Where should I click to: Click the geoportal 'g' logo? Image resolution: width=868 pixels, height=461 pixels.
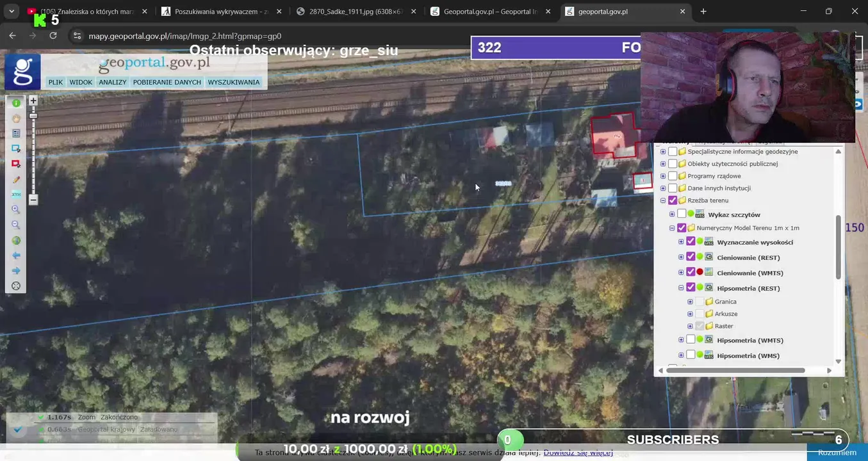coord(22,71)
